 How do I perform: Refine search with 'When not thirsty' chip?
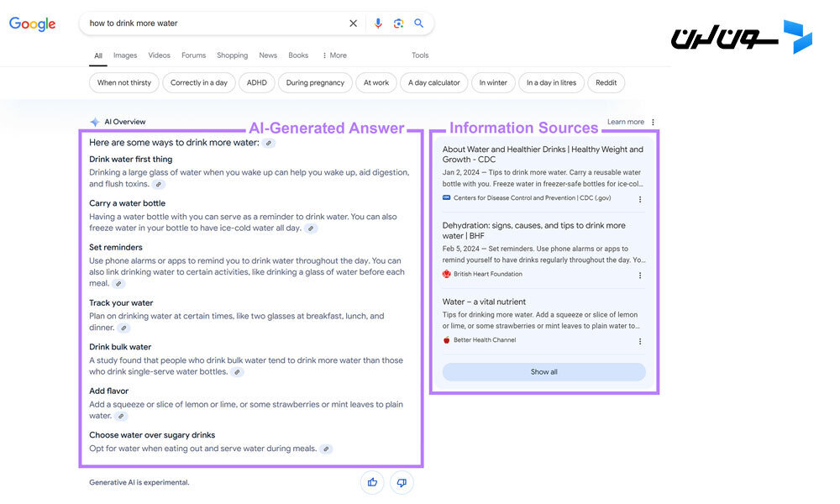[124, 83]
